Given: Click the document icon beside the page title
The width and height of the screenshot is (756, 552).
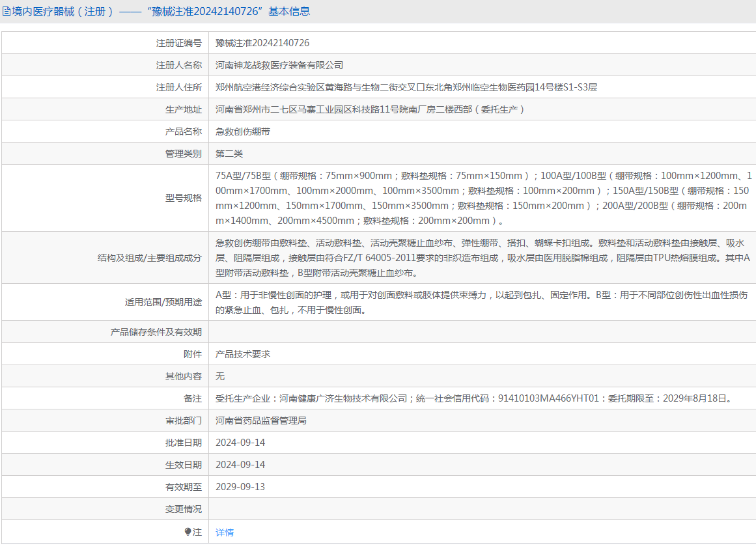Looking at the screenshot, I should (7, 11).
